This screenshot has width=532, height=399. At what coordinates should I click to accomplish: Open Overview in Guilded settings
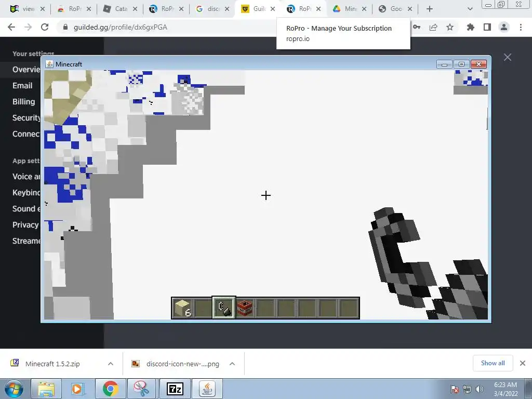point(26,70)
